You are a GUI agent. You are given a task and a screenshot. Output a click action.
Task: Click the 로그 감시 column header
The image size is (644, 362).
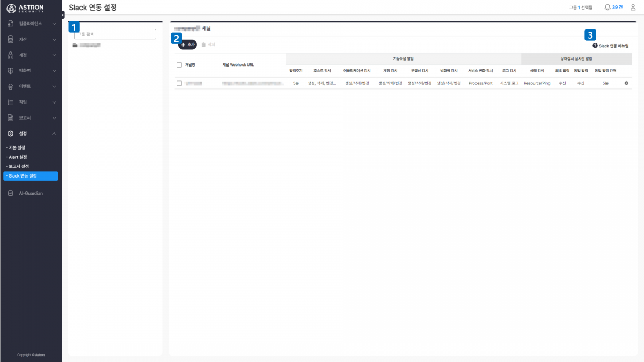point(509,70)
